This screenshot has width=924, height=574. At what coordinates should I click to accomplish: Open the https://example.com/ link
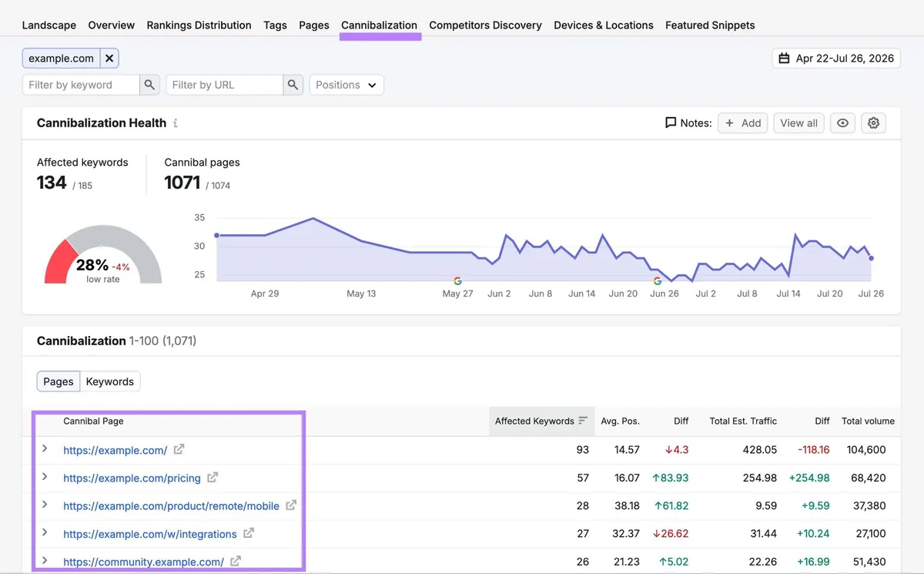pyautogui.click(x=115, y=450)
